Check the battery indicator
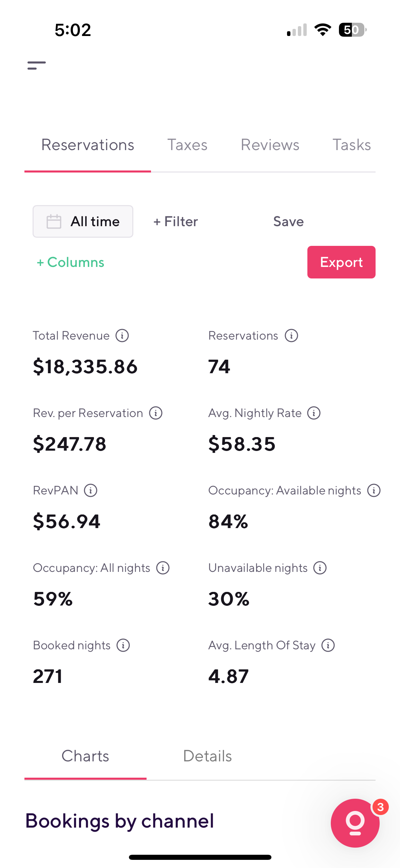The image size is (400, 868). 352,30
